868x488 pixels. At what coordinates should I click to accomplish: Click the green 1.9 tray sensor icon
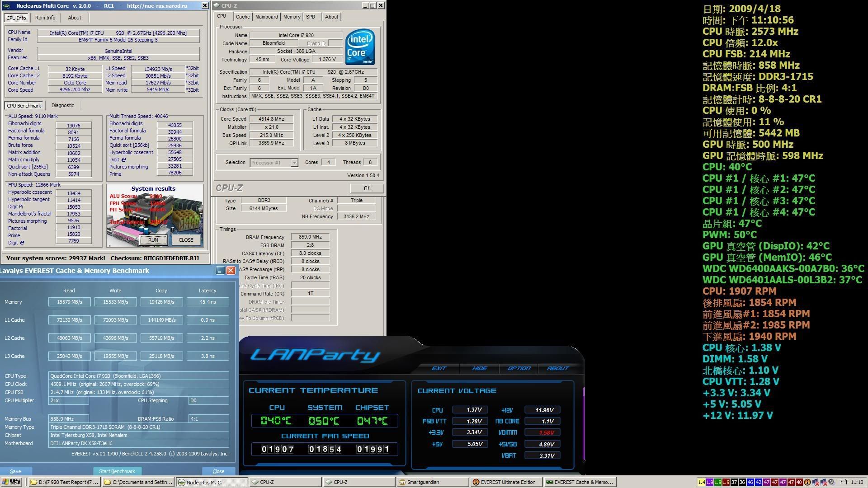[717, 482]
